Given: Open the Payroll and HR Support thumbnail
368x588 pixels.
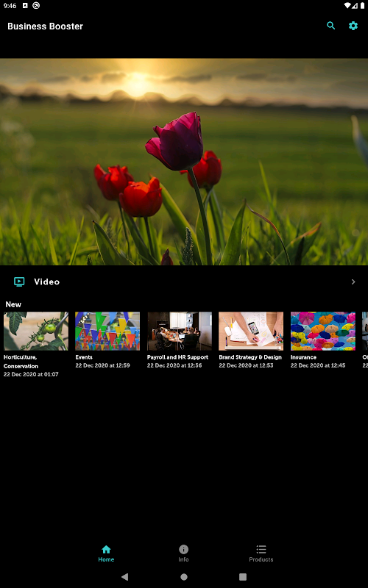Looking at the screenshot, I should pyautogui.click(x=180, y=331).
